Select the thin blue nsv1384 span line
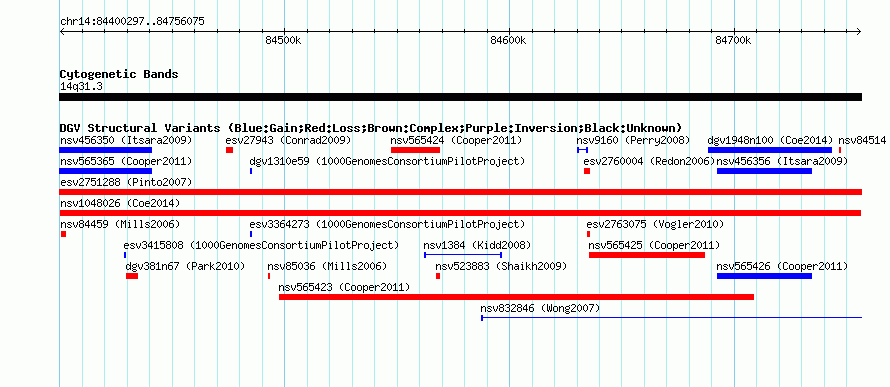 [463, 255]
